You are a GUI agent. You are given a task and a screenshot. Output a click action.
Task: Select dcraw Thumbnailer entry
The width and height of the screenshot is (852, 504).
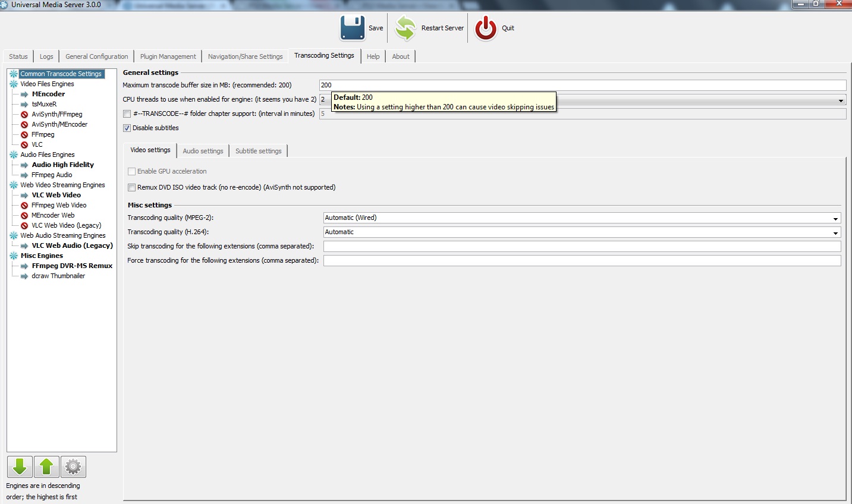58,276
